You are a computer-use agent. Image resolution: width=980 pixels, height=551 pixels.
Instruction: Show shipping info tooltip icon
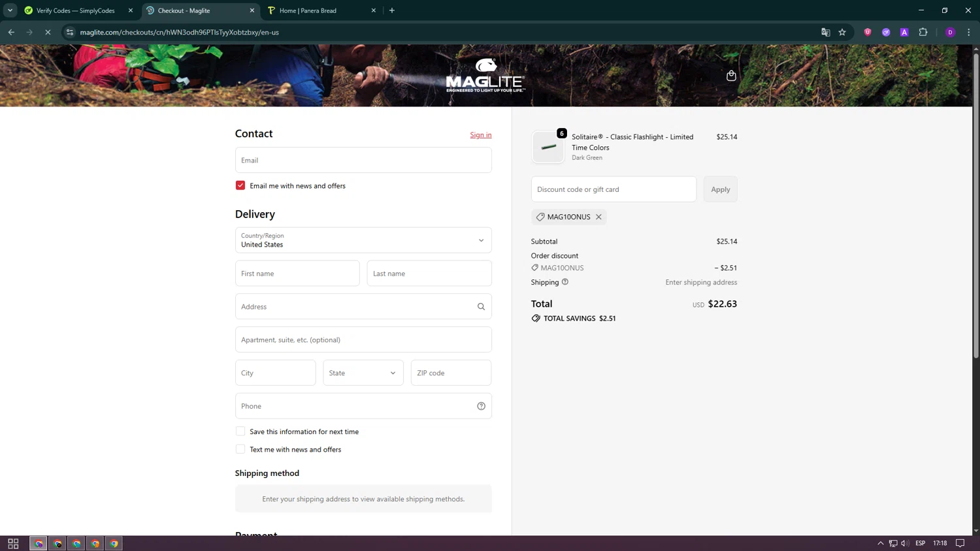point(565,282)
